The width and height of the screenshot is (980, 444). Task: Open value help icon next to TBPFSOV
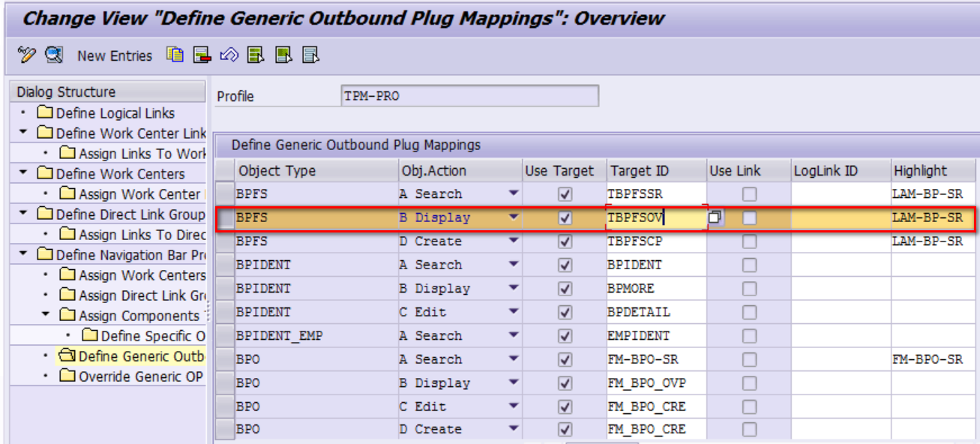(715, 217)
